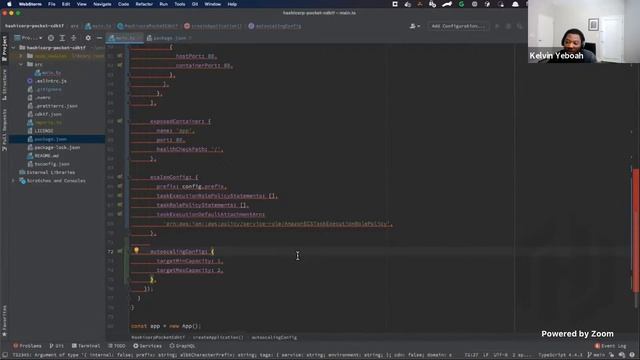Toggle the TODO tool window
Image resolution: width=640 pixels, height=360 pixels.
(117, 346)
